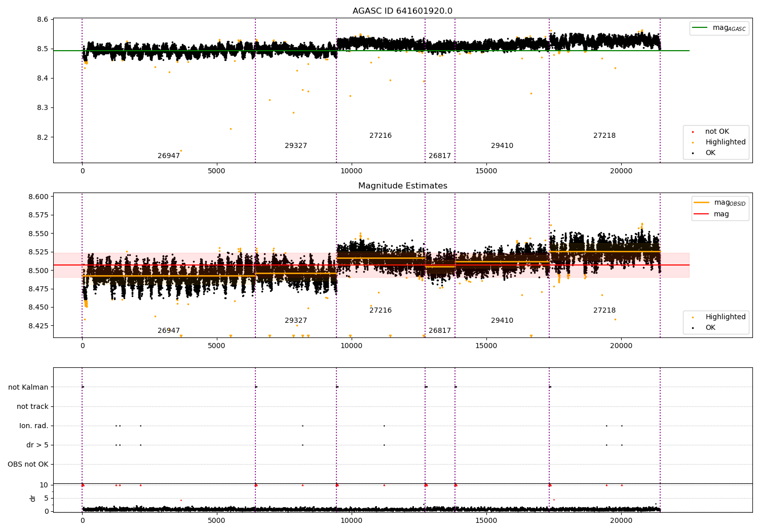Click the mag AGASC legend label
Image resolution: width=760 pixels, height=532 pixels.
729,28
